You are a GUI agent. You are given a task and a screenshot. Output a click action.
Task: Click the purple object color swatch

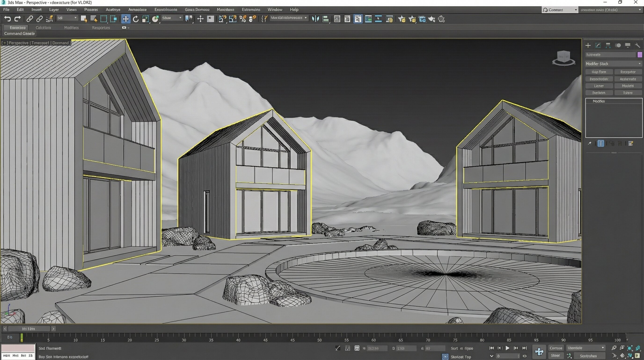click(640, 55)
